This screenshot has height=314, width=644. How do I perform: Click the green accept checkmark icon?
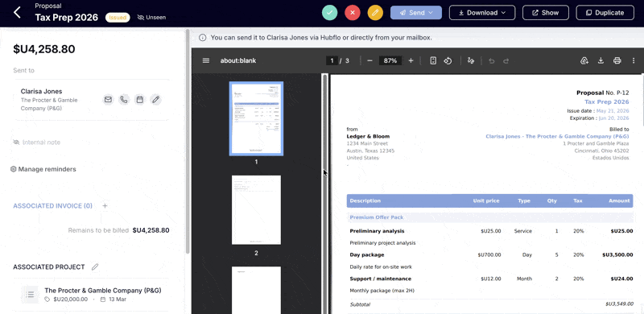coord(330,13)
